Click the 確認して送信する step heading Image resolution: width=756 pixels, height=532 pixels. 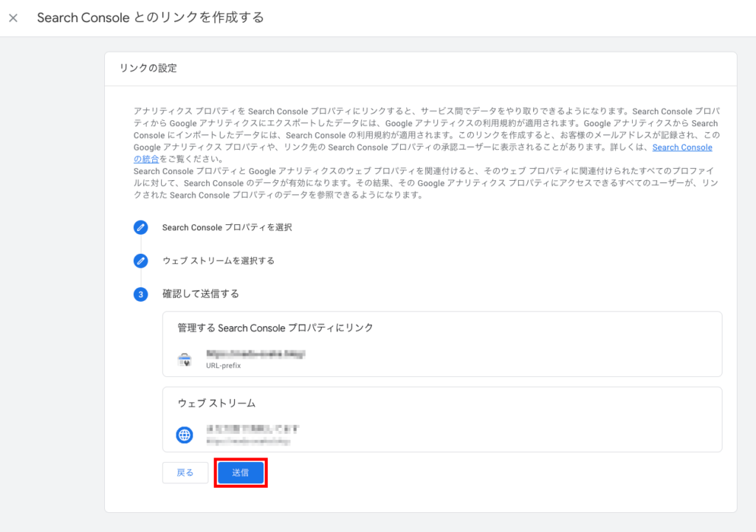click(x=201, y=294)
